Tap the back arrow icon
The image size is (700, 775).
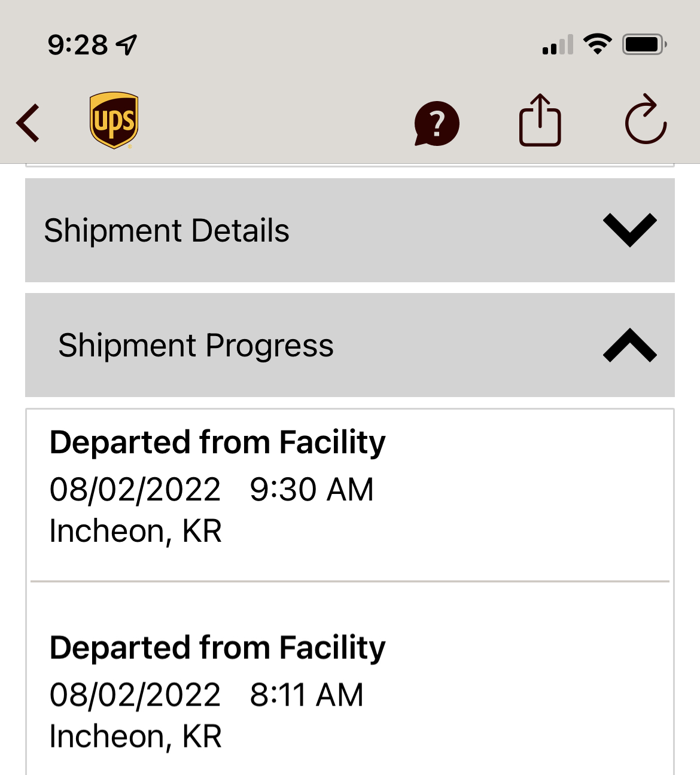pyautogui.click(x=28, y=123)
